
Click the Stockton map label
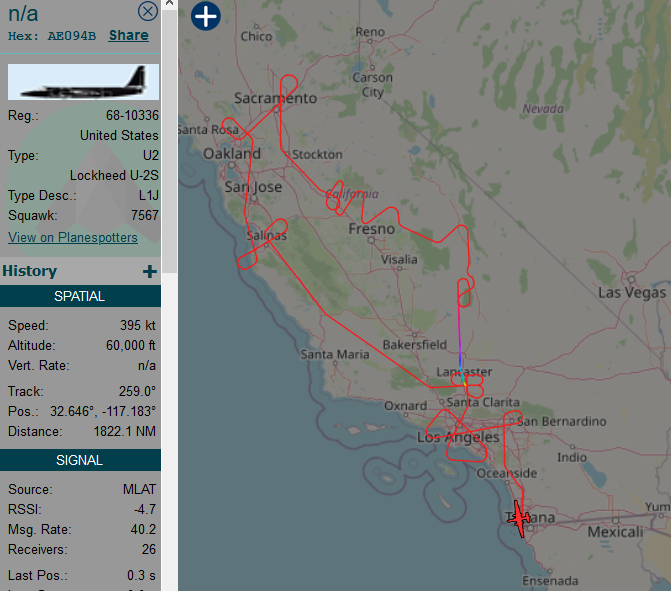[x=317, y=154]
